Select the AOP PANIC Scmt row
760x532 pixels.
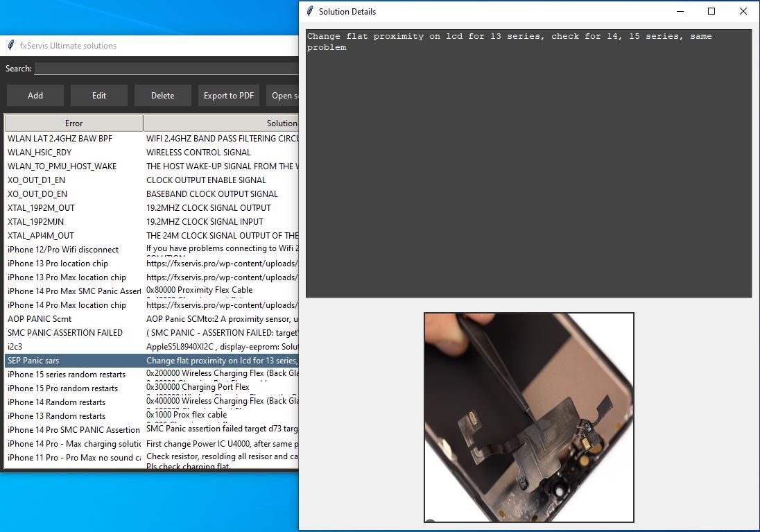click(x=152, y=319)
